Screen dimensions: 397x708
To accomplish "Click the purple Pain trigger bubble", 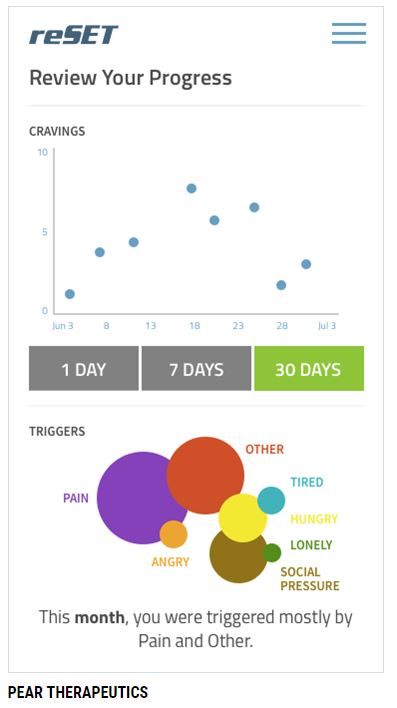I will point(135,497).
